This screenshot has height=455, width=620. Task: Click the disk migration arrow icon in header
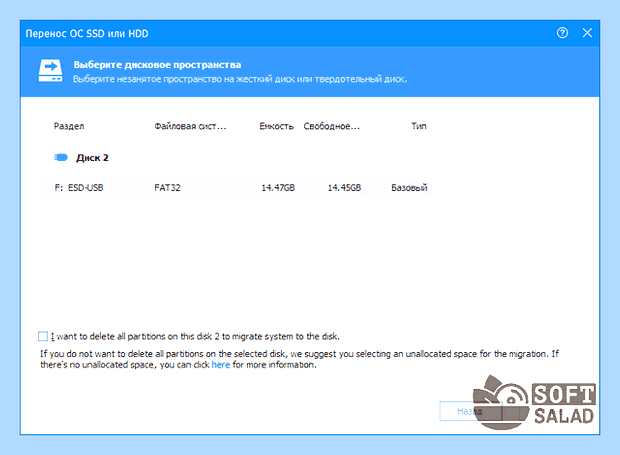pos(50,71)
